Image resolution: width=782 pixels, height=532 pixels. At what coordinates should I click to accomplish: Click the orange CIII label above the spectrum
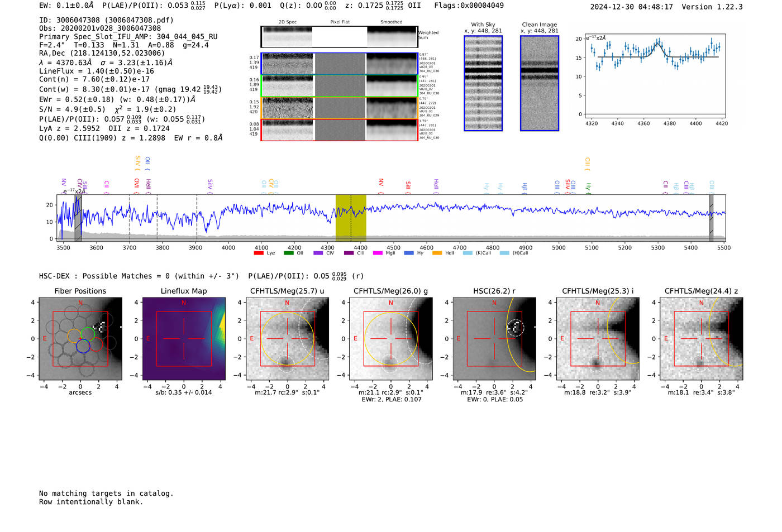(587, 164)
